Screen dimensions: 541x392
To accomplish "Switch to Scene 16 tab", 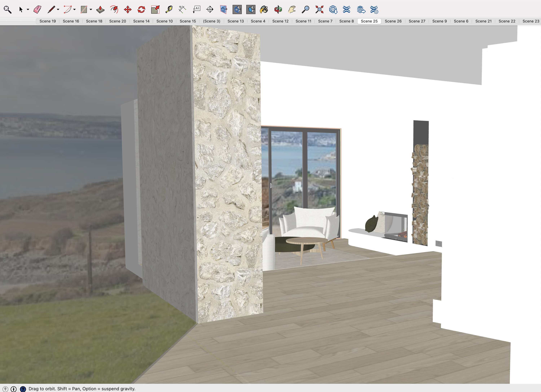I will point(71,21).
